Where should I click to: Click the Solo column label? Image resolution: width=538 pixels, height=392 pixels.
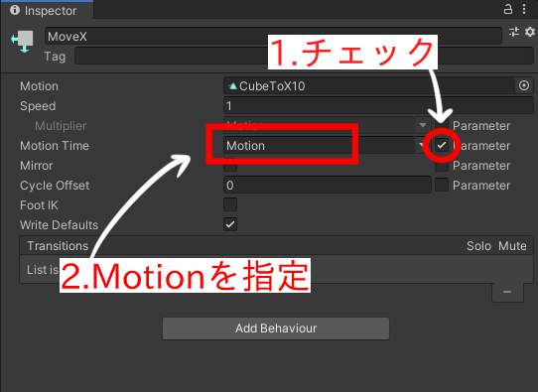coord(478,246)
